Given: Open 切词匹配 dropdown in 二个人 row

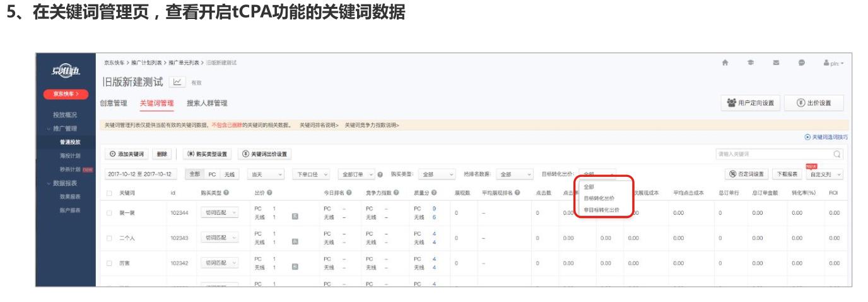Looking at the screenshot, I should (219, 238).
